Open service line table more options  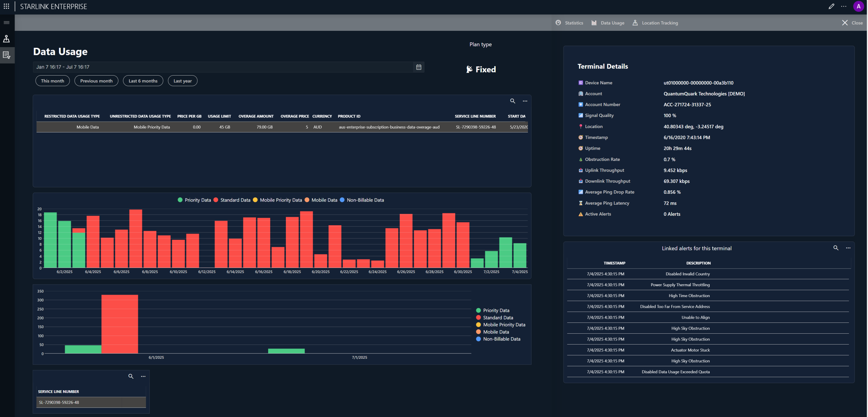point(143,376)
